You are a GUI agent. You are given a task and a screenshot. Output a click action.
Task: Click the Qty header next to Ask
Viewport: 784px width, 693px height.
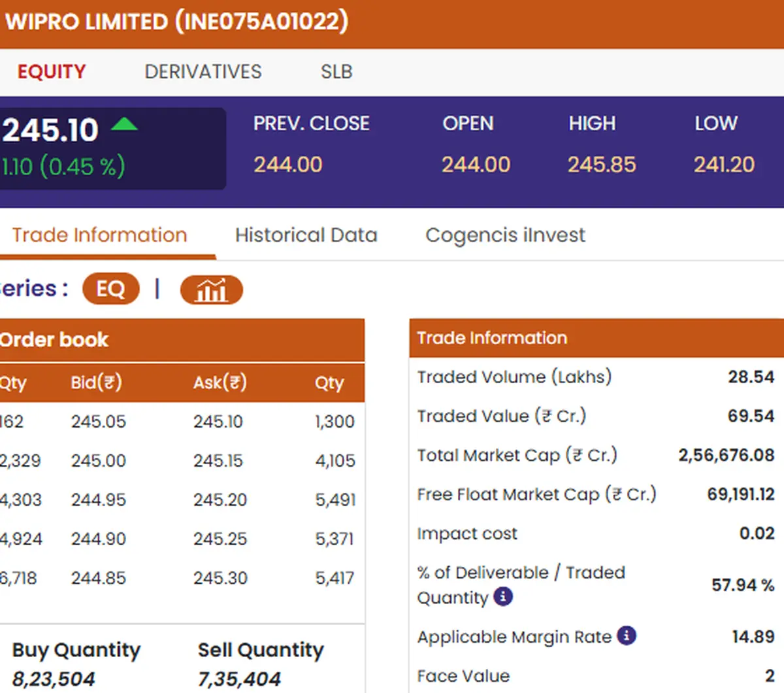coord(329,382)
